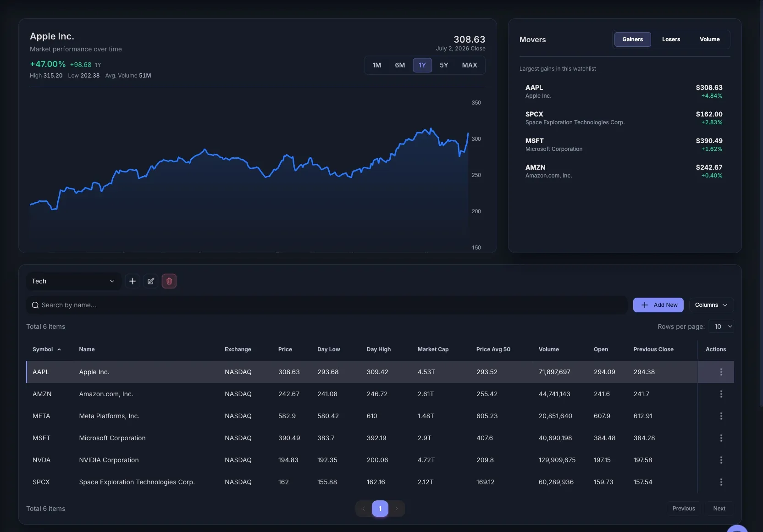Sort table by Market Cap header
Screen dimensions: 763x532
click(x=433, y=349)
